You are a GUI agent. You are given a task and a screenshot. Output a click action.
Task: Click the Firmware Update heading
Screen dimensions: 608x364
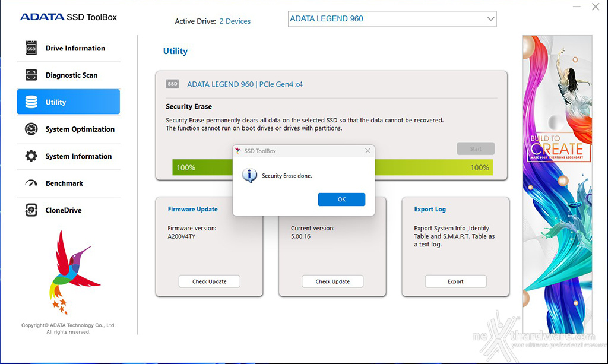click(x=193, y=209)
